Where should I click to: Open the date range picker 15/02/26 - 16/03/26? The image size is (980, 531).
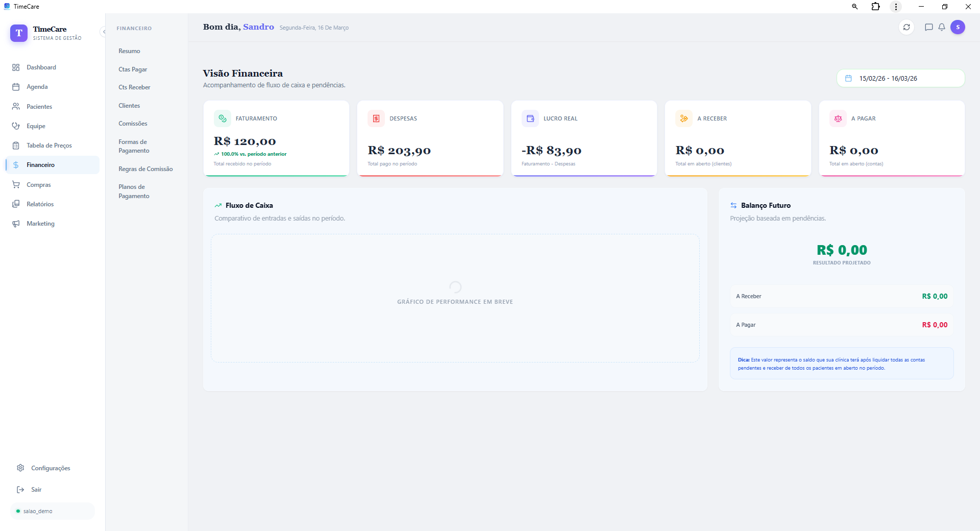pyautogui.click(x=900, y=79)
